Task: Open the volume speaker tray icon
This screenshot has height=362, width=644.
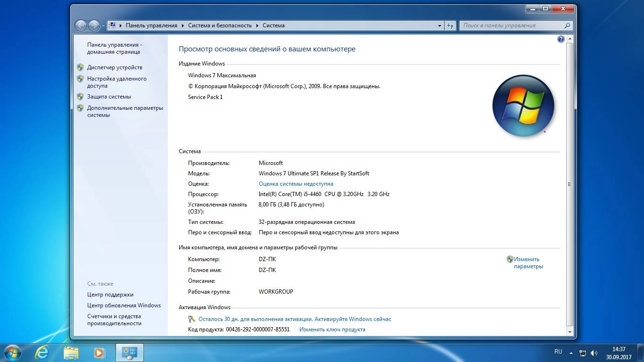Action: (x=594, y=353)
